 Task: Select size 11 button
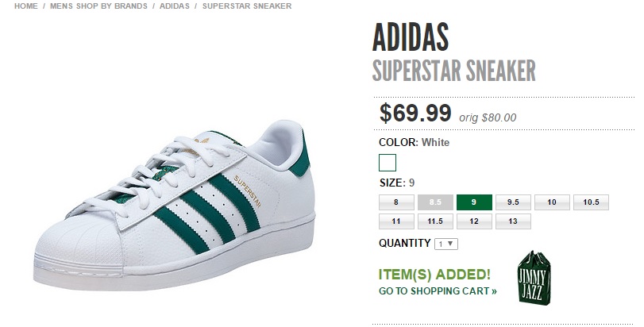(x=395, y=221)
